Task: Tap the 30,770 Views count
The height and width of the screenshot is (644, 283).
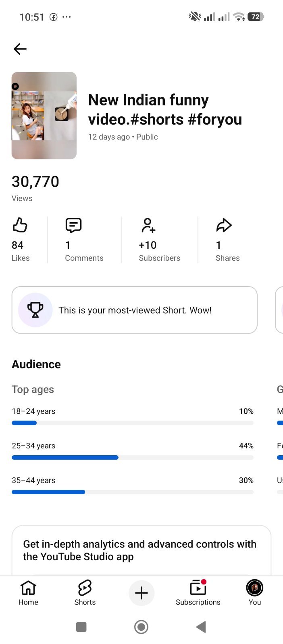Action: click(35, 182)
